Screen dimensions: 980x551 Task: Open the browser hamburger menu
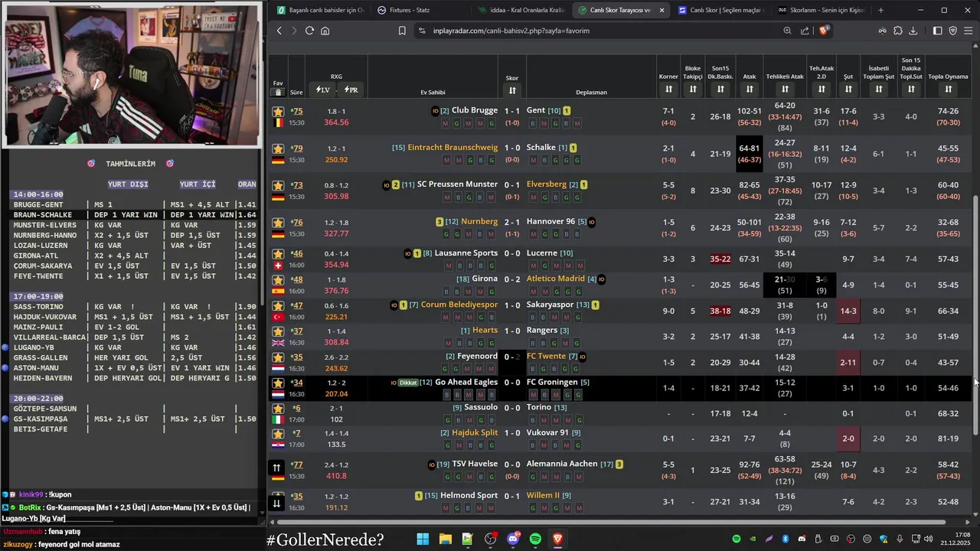(x=969, y=31)
